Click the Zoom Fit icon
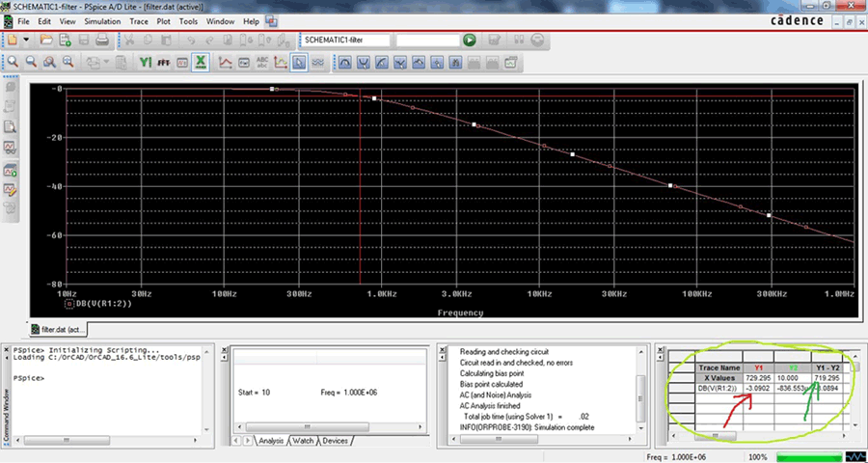The height and width of the screenshot is (463, 868). click(x=68, y=63)
